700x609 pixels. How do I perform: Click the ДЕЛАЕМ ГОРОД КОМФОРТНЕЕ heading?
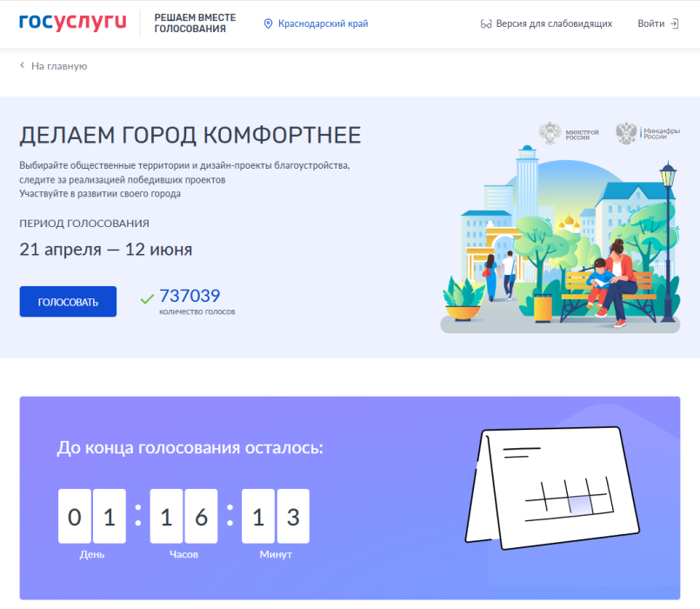(190, 135)
